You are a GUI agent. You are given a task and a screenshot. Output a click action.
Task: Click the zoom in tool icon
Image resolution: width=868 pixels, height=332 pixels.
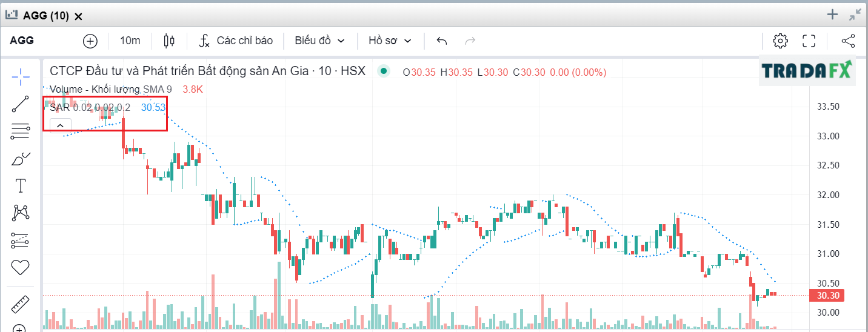tap(21, 328)
